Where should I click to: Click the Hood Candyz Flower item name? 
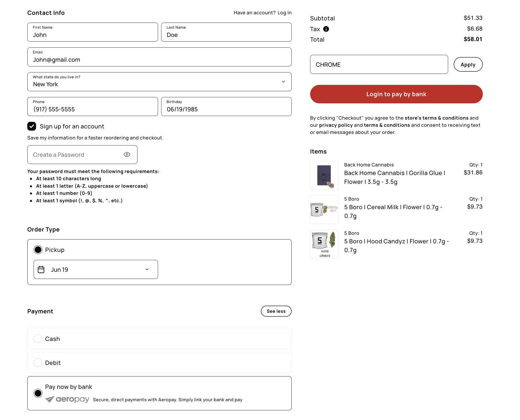click(x=397, y=246)
